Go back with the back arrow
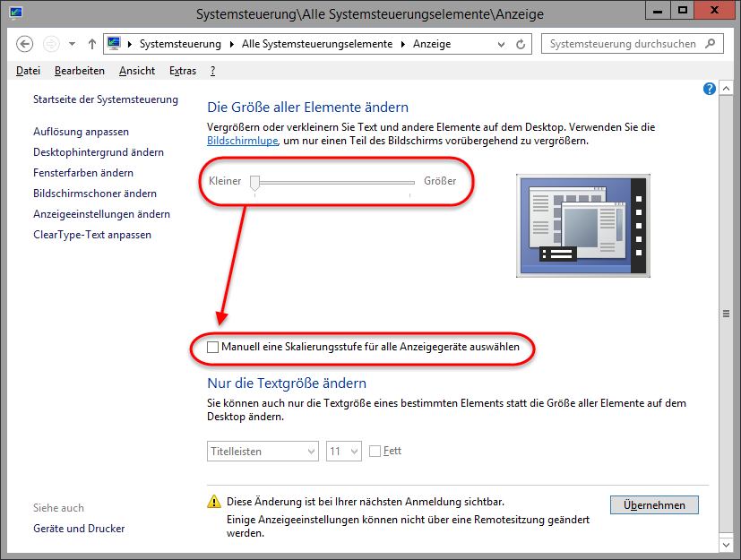Viewport: 741px width, 560px height. (x=25, y=44)
